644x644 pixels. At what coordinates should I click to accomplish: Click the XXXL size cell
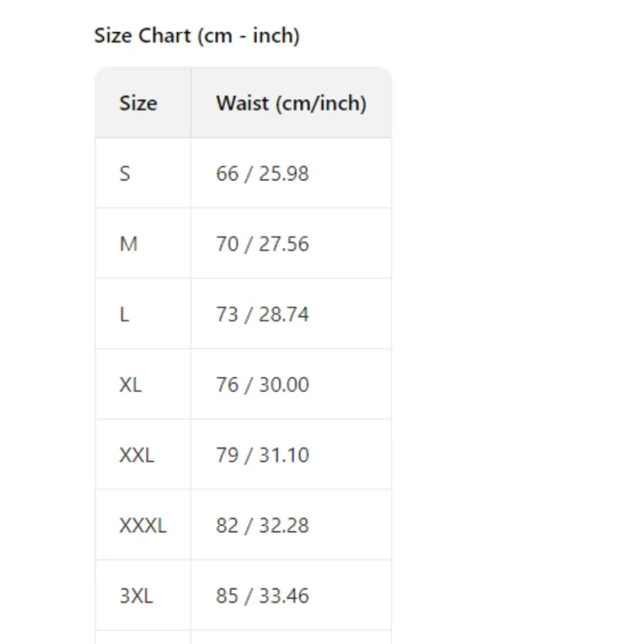pyautogui.click(x=142, y=526)
